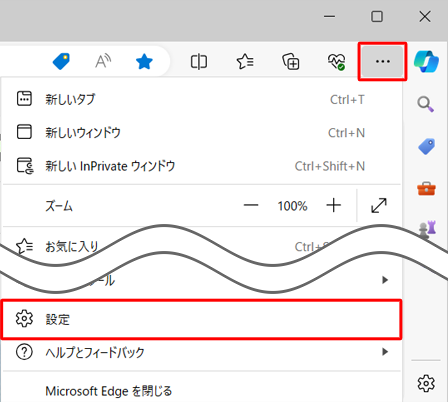448x402 pixels.
Task: Click the 100% zoom value
Action: [293, 206]
